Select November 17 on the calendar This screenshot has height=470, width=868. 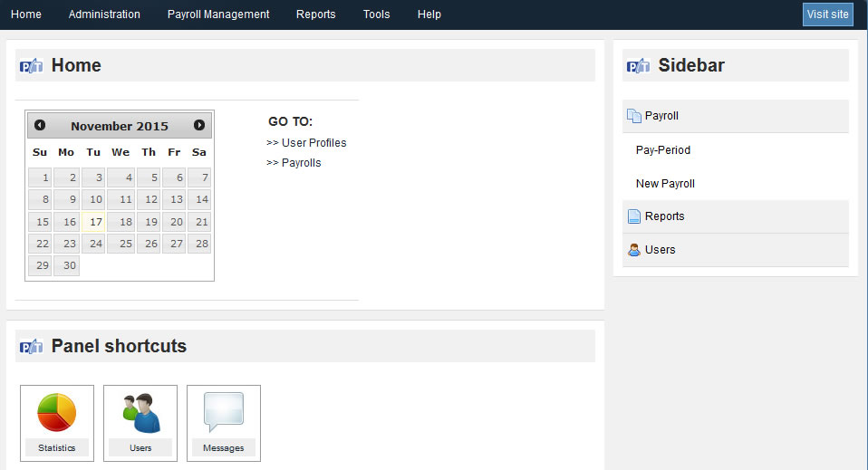[x=93, y=222]
